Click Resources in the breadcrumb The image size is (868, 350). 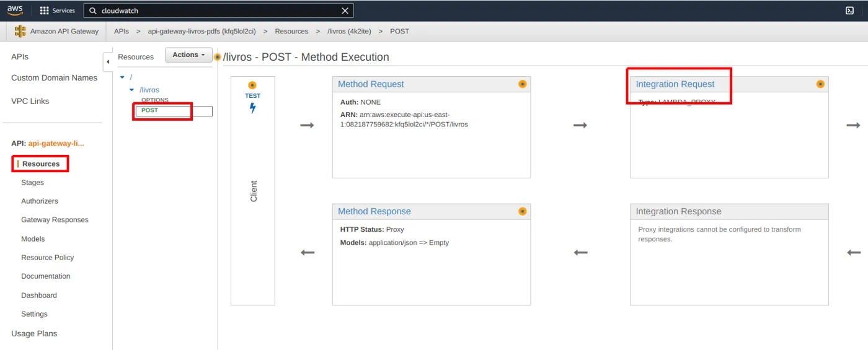tap(291, 31)
